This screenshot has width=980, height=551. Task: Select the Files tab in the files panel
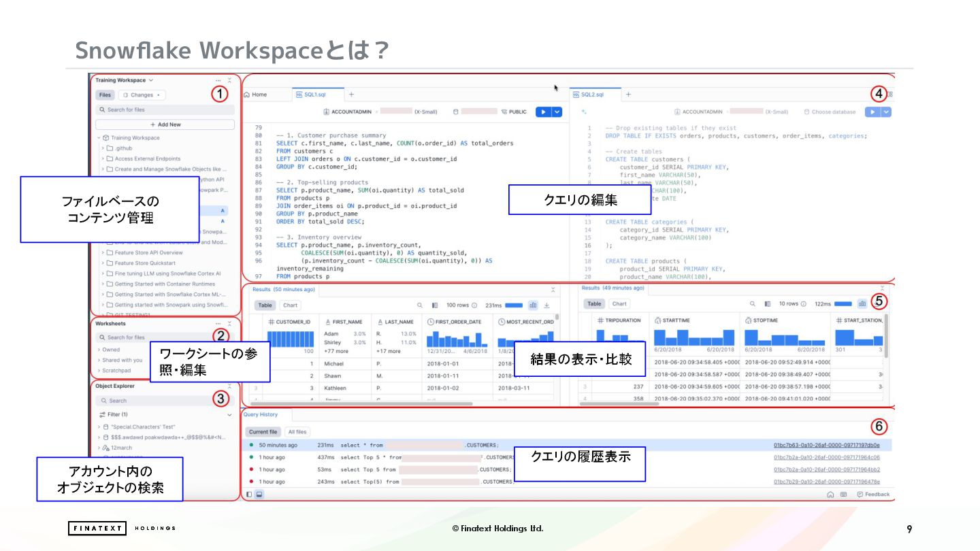coord(105,95)
